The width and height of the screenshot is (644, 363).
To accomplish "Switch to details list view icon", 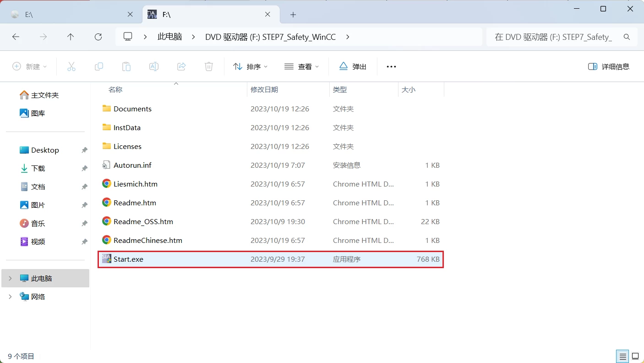I will 622,356.
